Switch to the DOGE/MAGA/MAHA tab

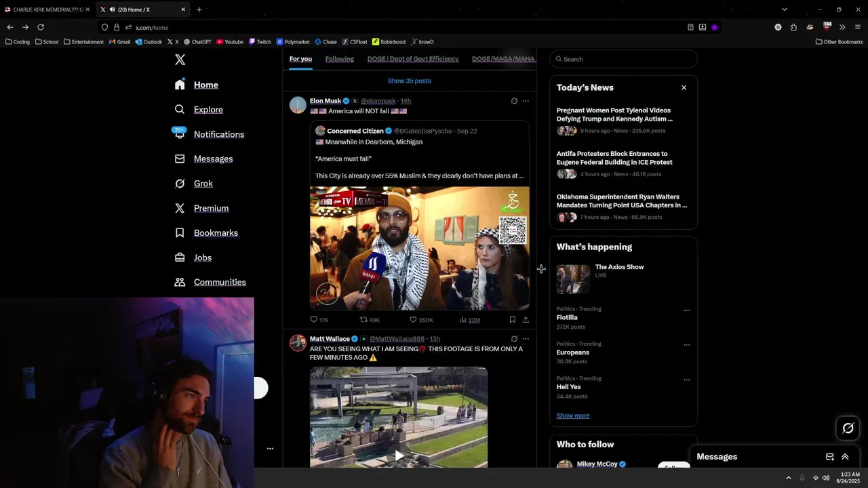point(503,59)
